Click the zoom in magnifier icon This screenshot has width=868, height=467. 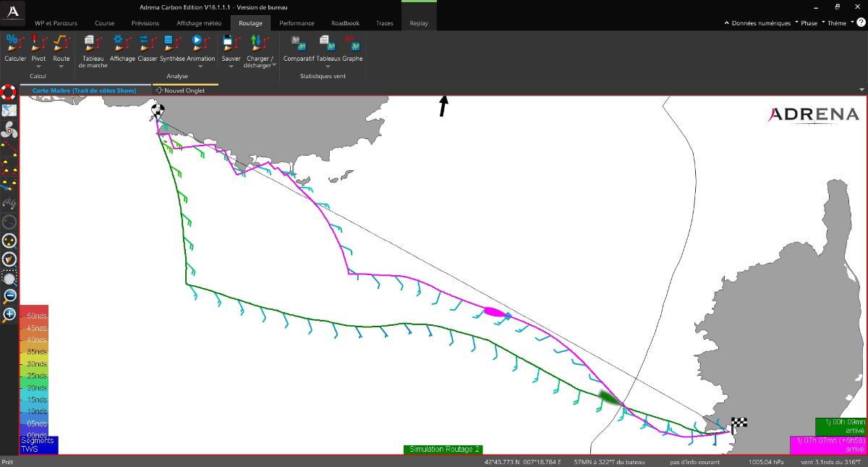click(9, 314)
